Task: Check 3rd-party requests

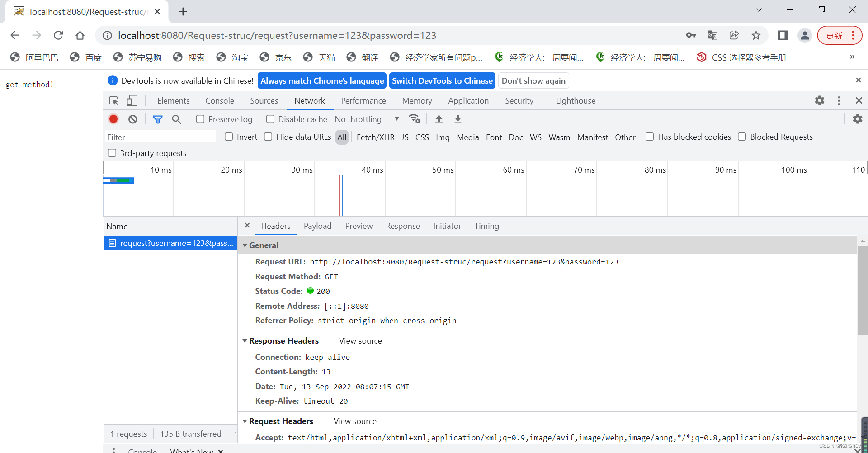Action: tap(112, 153)
